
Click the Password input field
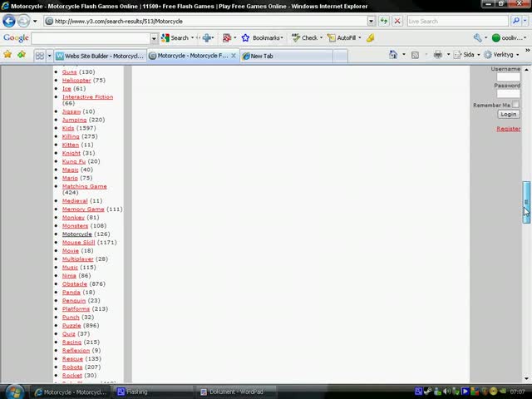(x=508, y=94)
